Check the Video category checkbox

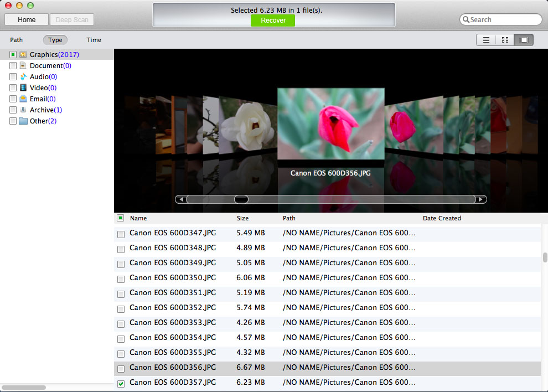click(13, 87)
